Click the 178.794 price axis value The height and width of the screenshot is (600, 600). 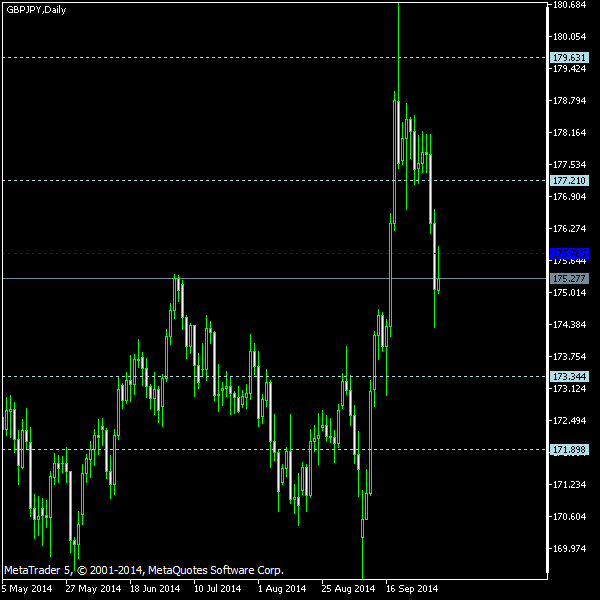click(569, 101)
